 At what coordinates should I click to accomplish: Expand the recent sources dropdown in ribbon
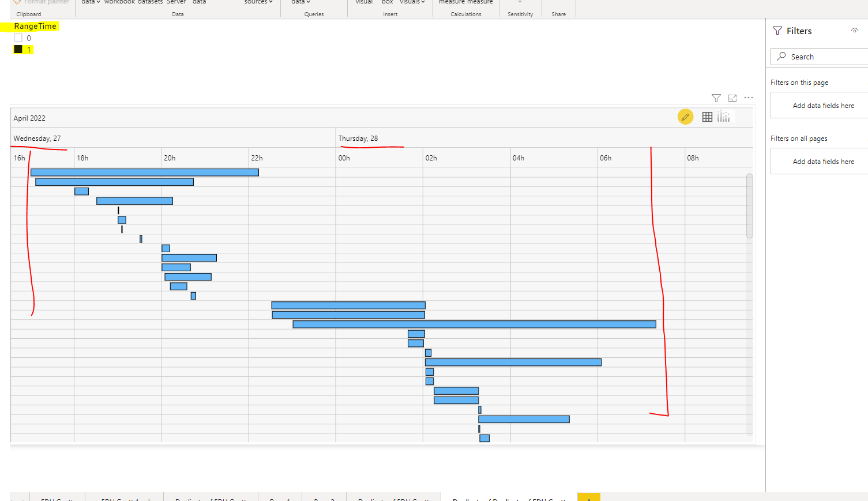coord(258,2)
